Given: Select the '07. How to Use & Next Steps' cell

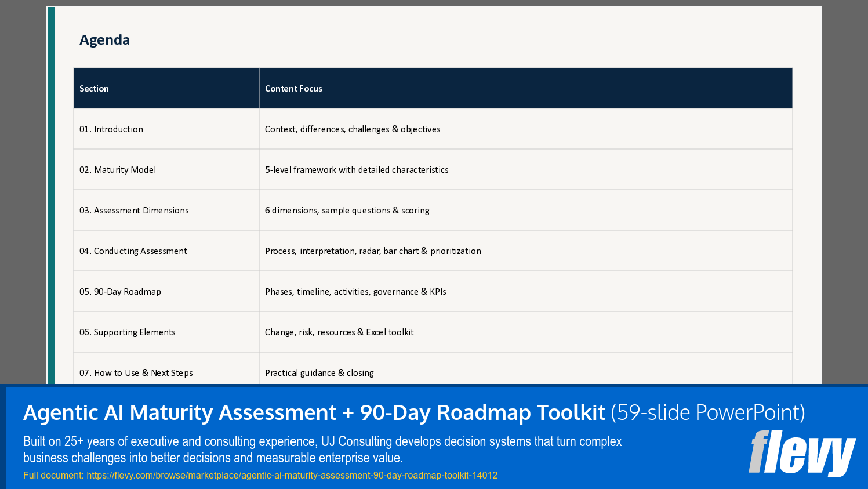Looking at the screenshot, I should [x=166, y=368].
